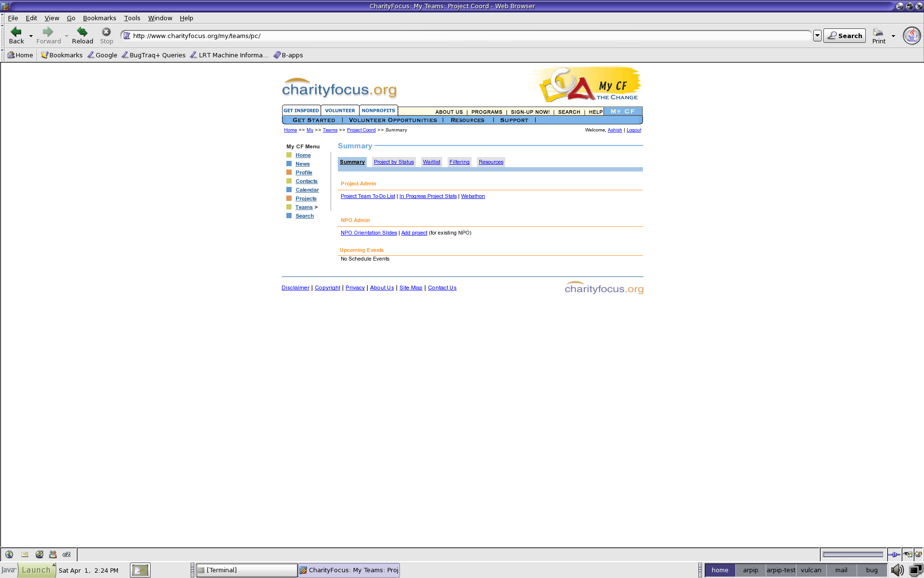Click the Launch button in the panel
Viewport: 924px width, 578px height.
pos(37,570)
